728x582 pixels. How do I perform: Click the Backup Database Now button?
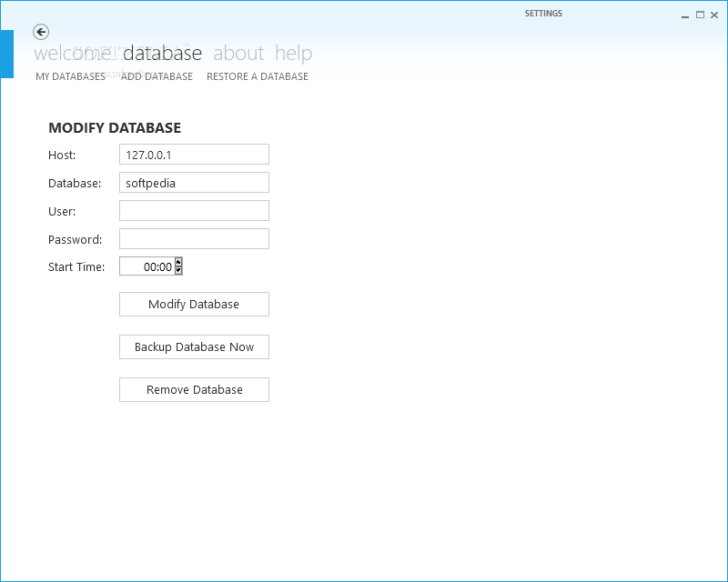tap(194, 346)
